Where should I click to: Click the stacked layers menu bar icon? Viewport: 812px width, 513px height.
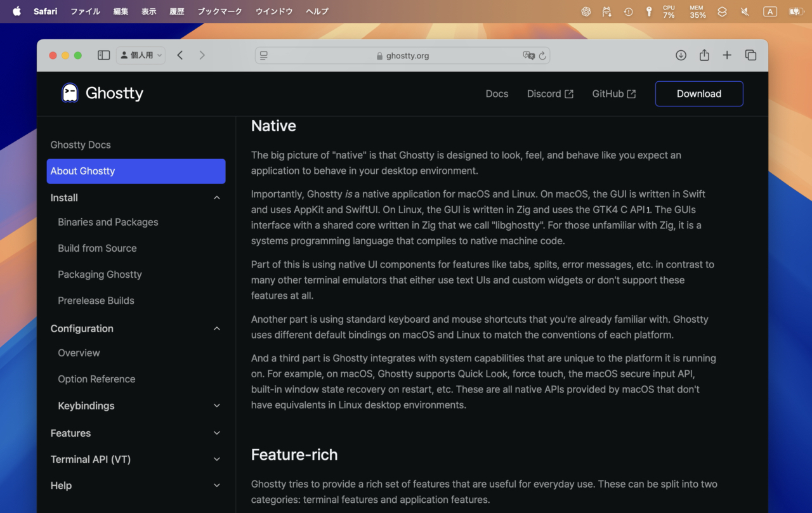722,11
